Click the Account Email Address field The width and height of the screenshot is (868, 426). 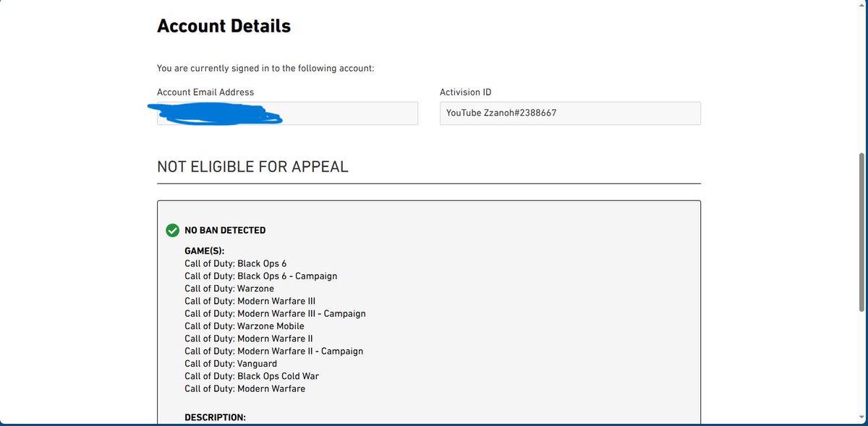coord(287,113)
